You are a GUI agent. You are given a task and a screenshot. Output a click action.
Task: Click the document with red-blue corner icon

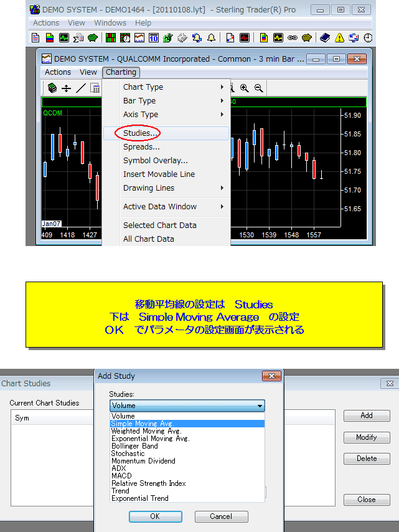[x=230, y=37]
